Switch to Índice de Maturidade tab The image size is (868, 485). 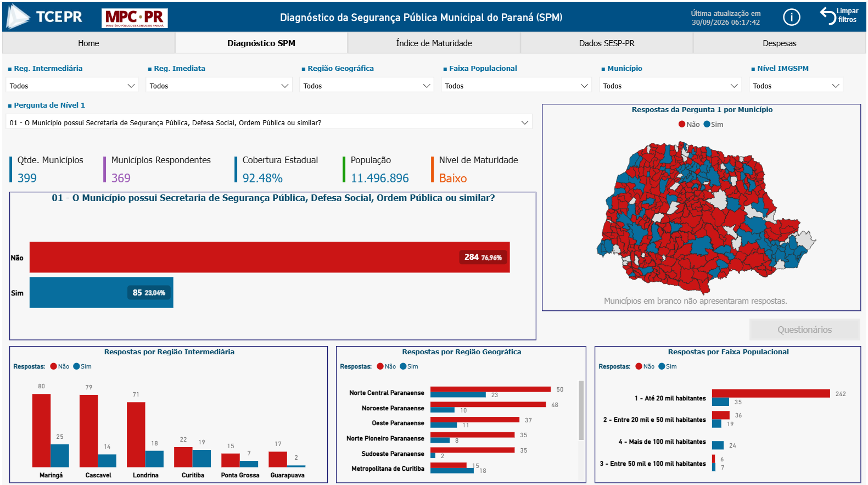[434, 43]
